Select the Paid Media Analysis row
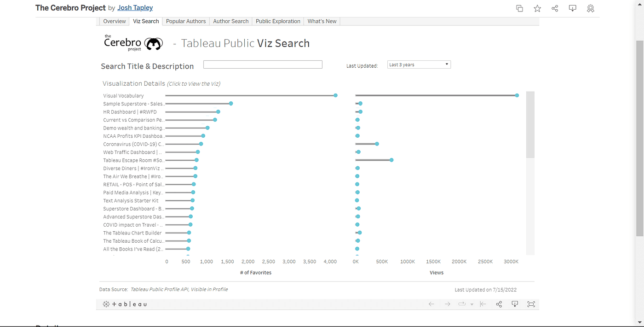The width and height of the screenshot is (644, 327). (x=133, y=193)
